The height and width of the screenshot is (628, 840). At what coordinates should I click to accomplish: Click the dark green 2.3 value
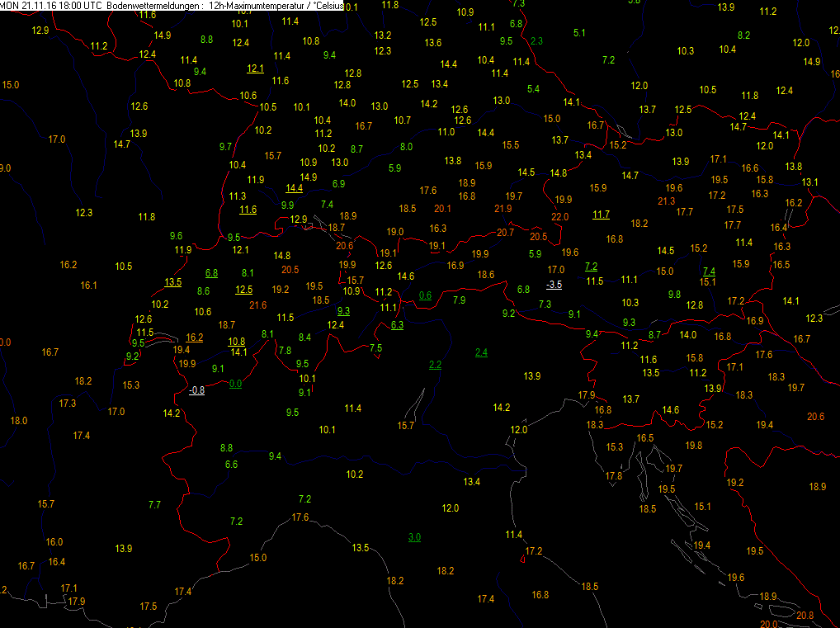point(536,41)
